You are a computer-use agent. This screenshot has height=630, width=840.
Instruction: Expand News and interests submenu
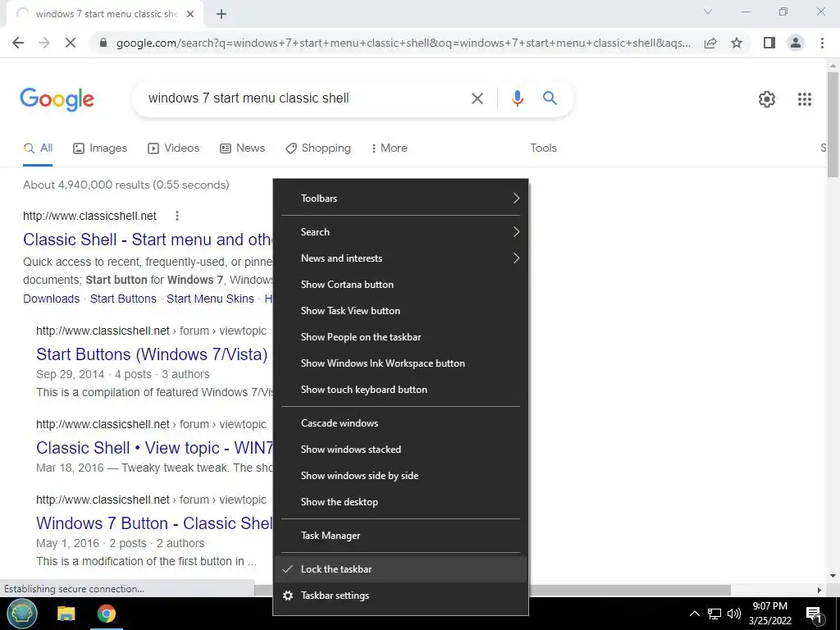[400, 258]
